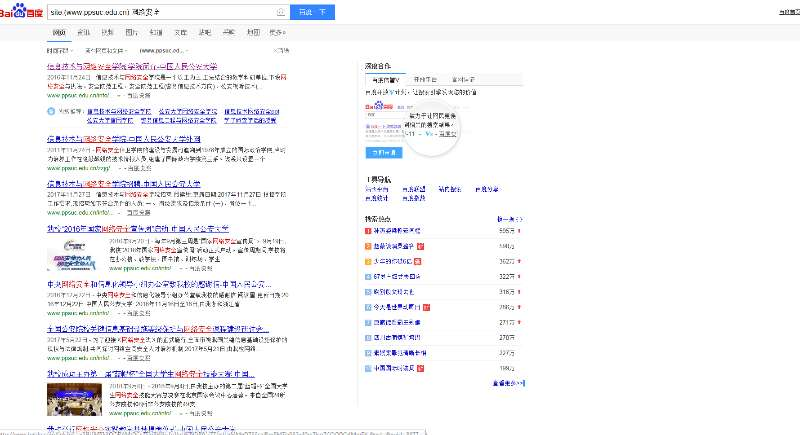Image resolution: width=800 pixels, height=435 pixels.
Task: Open the hot search with 270万 searches
Action: coord(397,338)
